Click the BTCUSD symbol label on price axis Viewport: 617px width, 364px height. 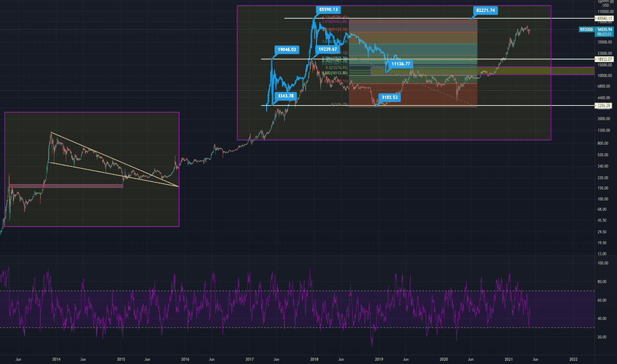[587, 30]
